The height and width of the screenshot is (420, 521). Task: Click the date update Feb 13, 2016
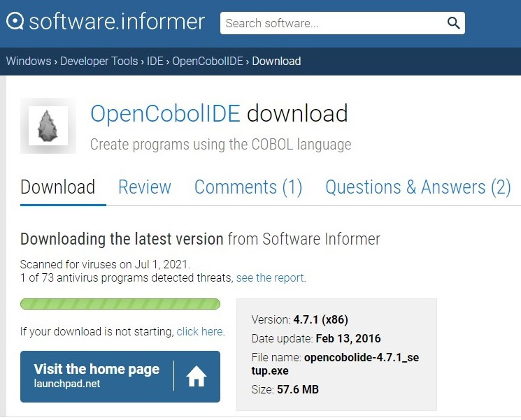point(348,338)
